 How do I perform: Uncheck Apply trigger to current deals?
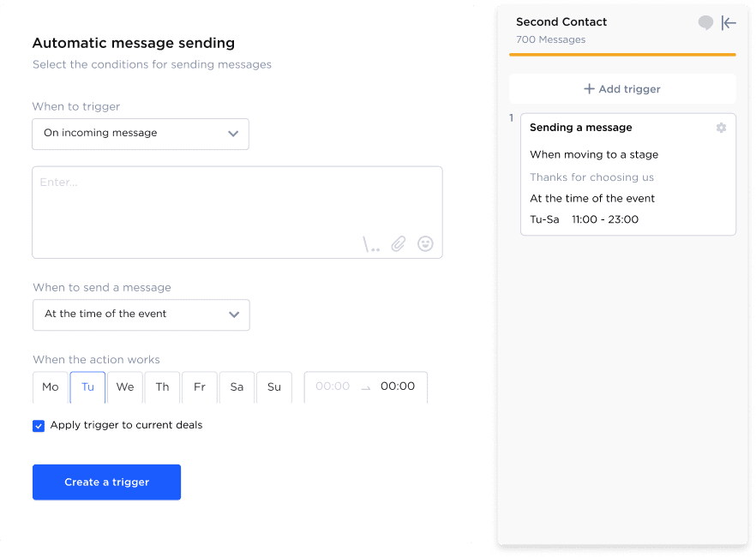[x=39, y=425]
